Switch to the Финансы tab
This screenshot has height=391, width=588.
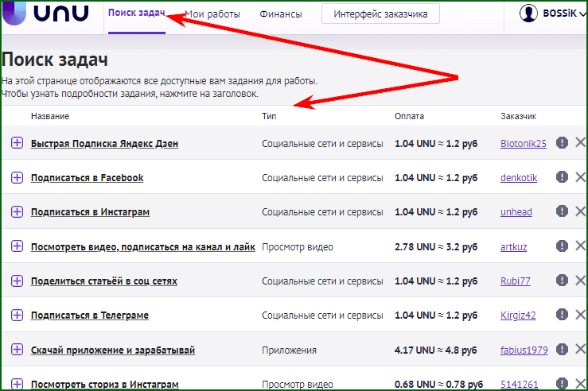coord(281,14)
